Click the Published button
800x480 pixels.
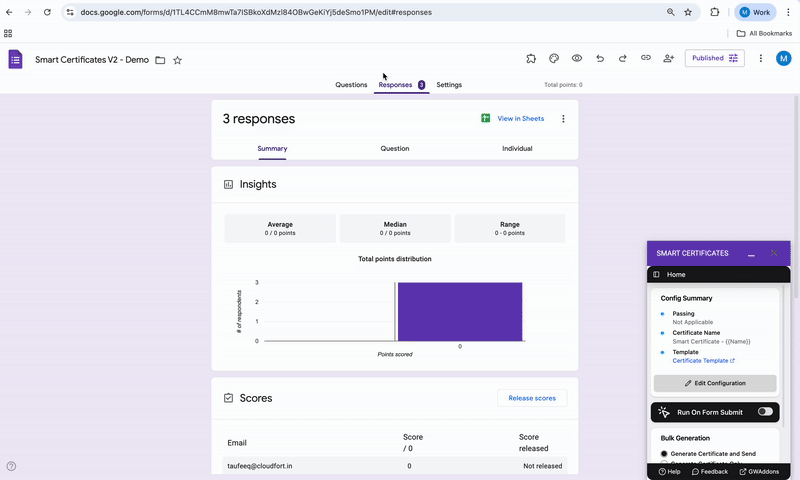click(x=714, y=58)
